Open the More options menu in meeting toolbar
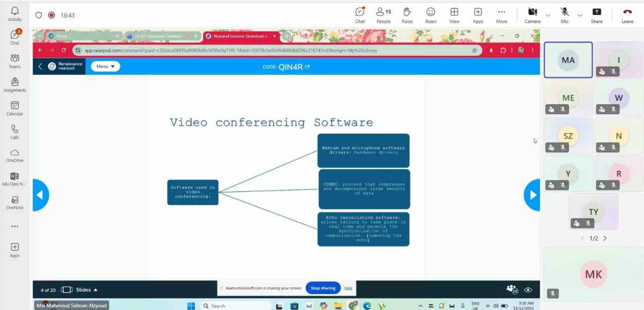Viewport: 644px width, 310px height. coord(502,15)
